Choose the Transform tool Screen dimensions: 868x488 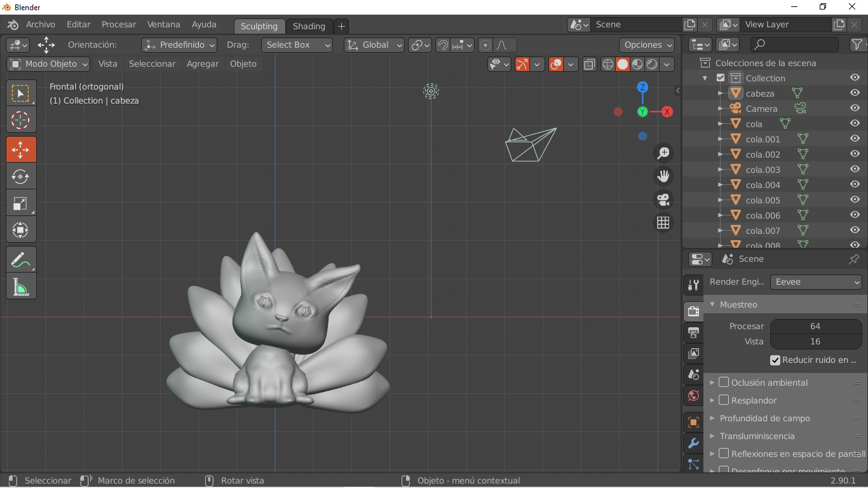click(x=21, y=230)
